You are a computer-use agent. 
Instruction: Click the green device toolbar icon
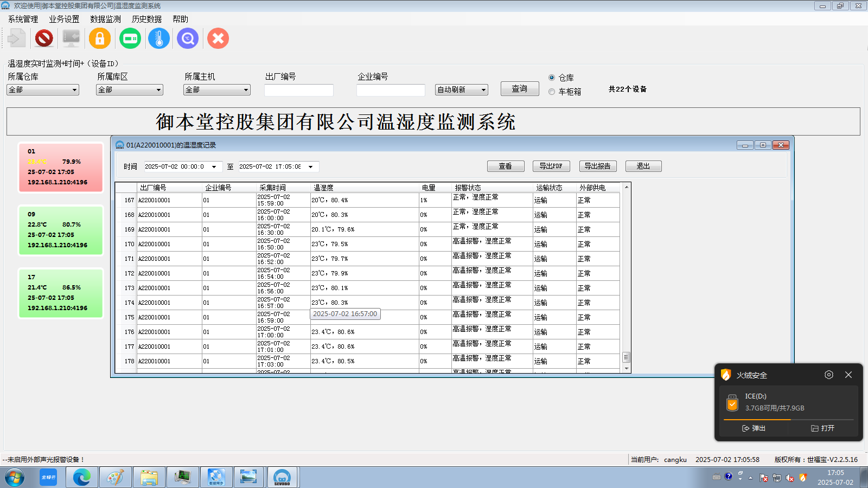pyautogui.click(x=130, y=38)
